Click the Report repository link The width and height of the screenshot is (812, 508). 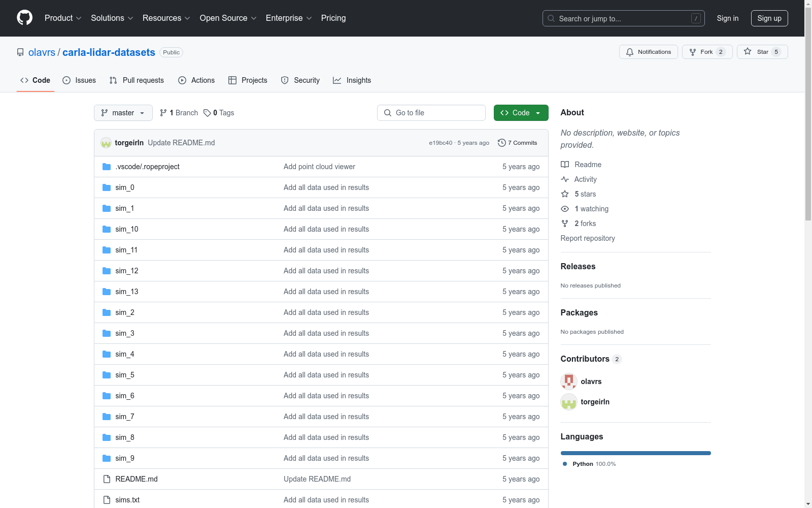pos(588,238)
